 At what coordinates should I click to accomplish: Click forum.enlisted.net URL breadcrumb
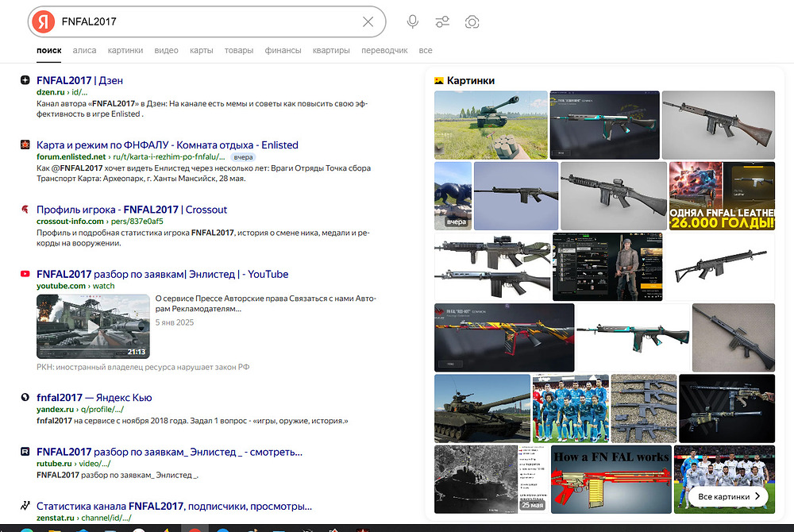pyautogui.click(x=130, y=157)
